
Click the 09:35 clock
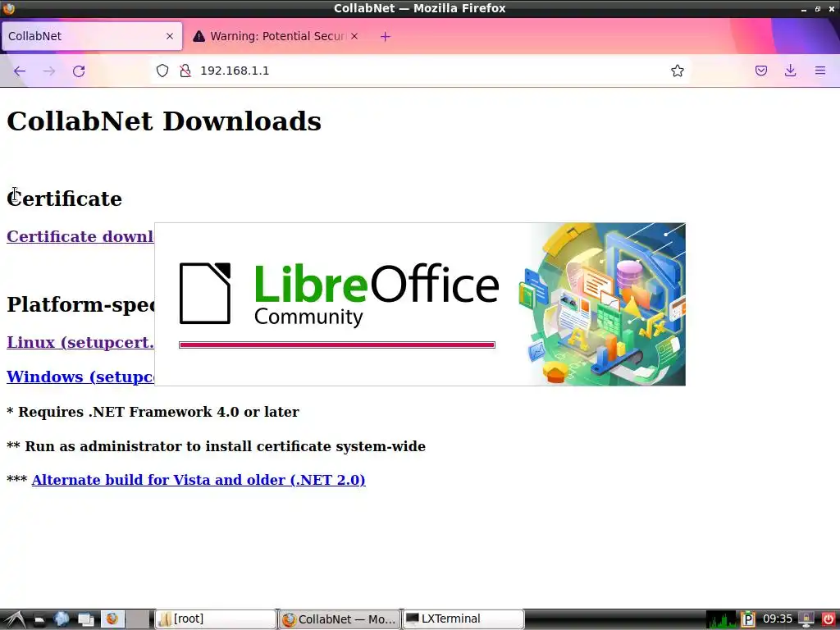pos(778,619)
